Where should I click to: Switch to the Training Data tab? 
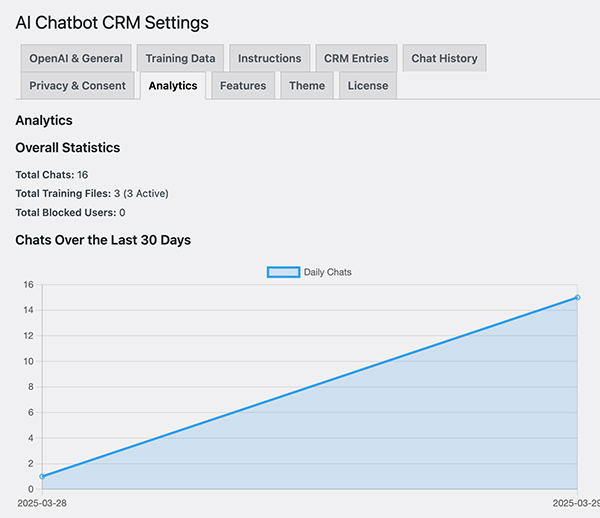[x=180, y=58]
